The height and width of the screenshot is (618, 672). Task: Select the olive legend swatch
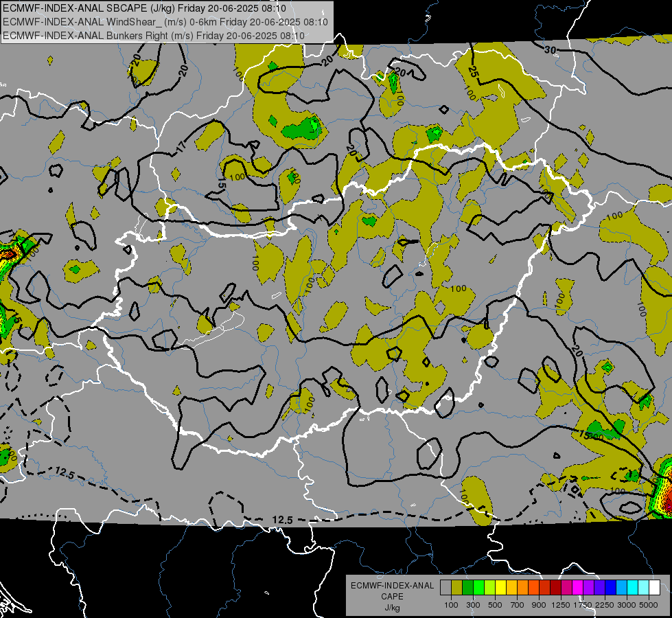[457, 588]
